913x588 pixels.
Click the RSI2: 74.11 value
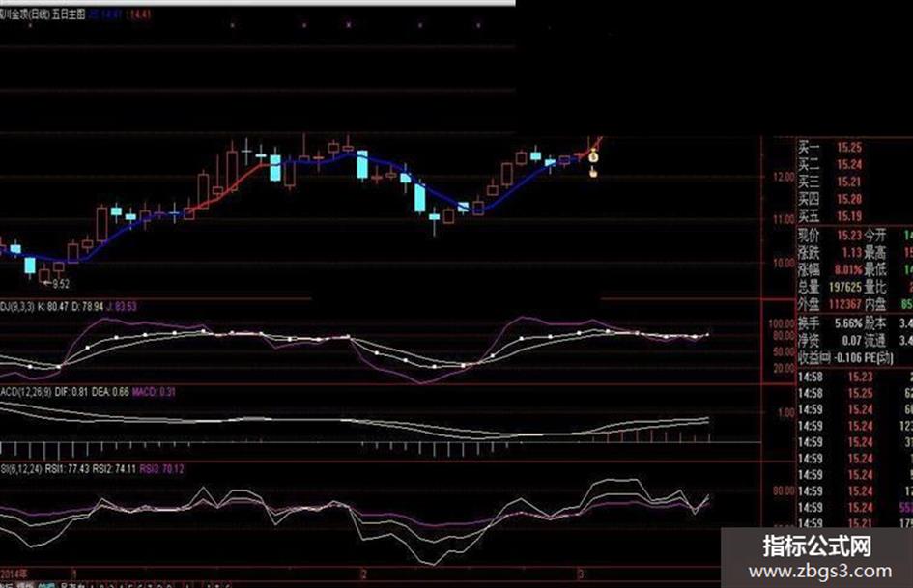pyautogui.click(x=114, y=468)
